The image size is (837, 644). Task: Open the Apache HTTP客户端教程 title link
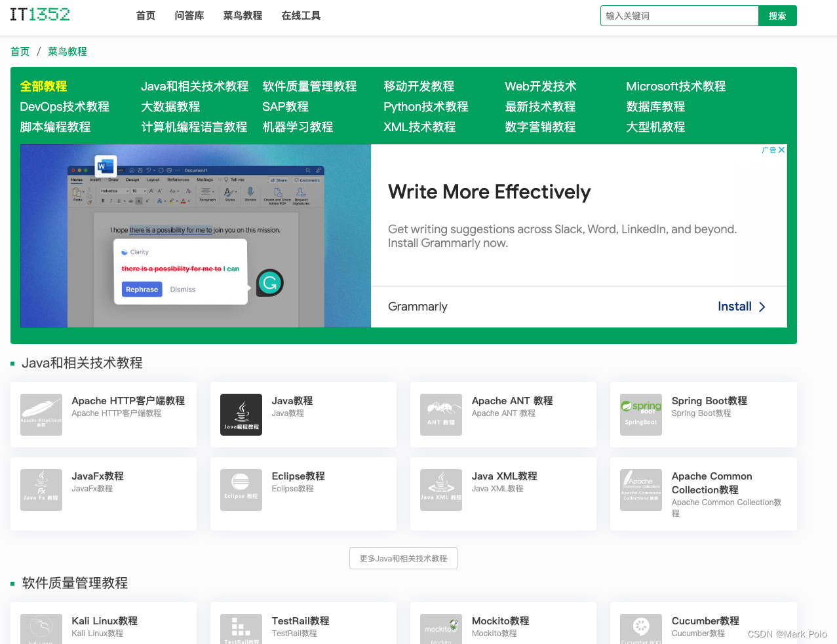128,401
